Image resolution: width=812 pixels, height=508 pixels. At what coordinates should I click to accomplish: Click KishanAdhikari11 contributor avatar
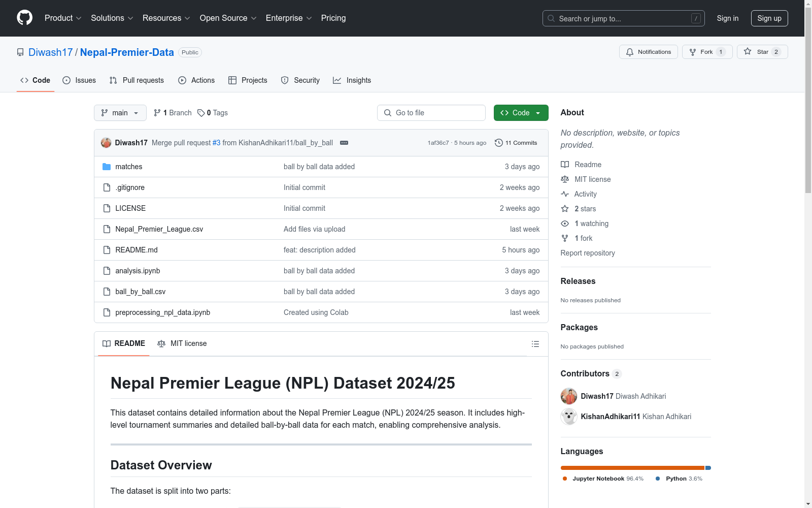pyautogui.click(x=569, y=417)
